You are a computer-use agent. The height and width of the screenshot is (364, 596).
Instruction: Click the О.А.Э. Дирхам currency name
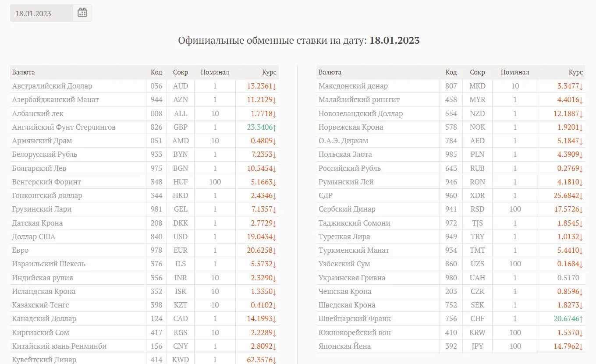343,141
